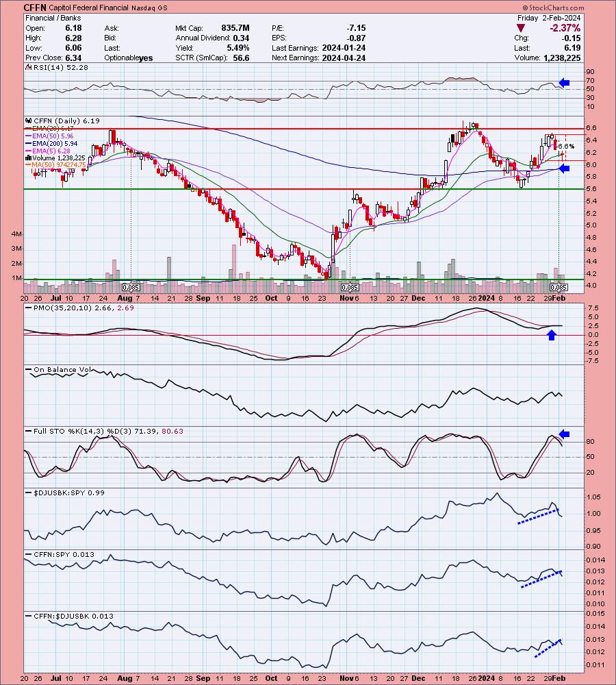Click the StockCharts.com copyright text

tap(553, 8)
